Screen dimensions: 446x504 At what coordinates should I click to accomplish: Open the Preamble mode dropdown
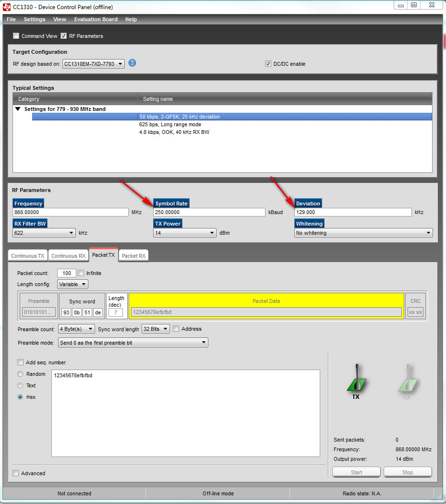(x=133, y=343)
